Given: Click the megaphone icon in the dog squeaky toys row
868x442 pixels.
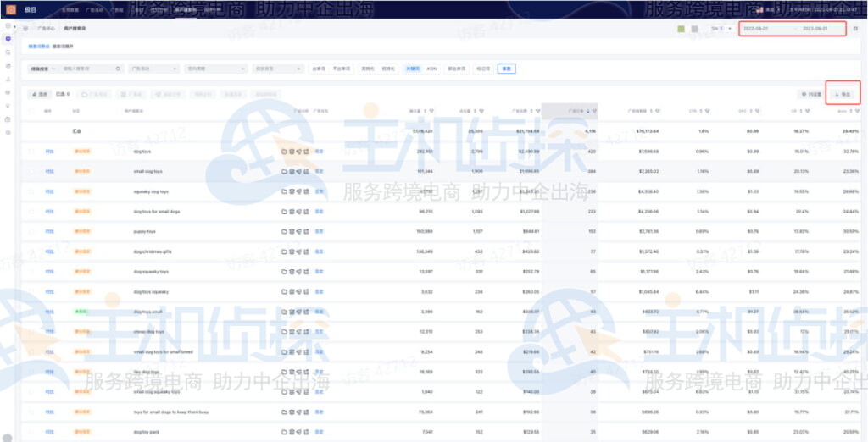Looking at the screenshot, I should click(x=299, y=272).
